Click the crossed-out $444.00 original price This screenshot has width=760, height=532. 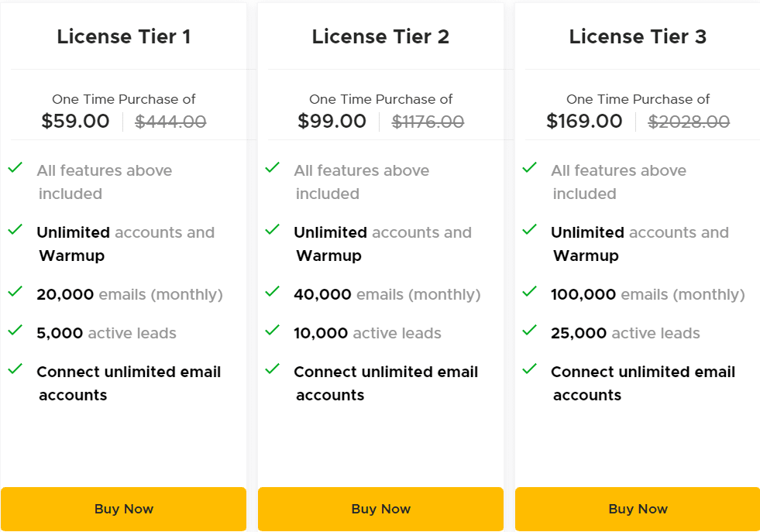click(x=170, y=121)
